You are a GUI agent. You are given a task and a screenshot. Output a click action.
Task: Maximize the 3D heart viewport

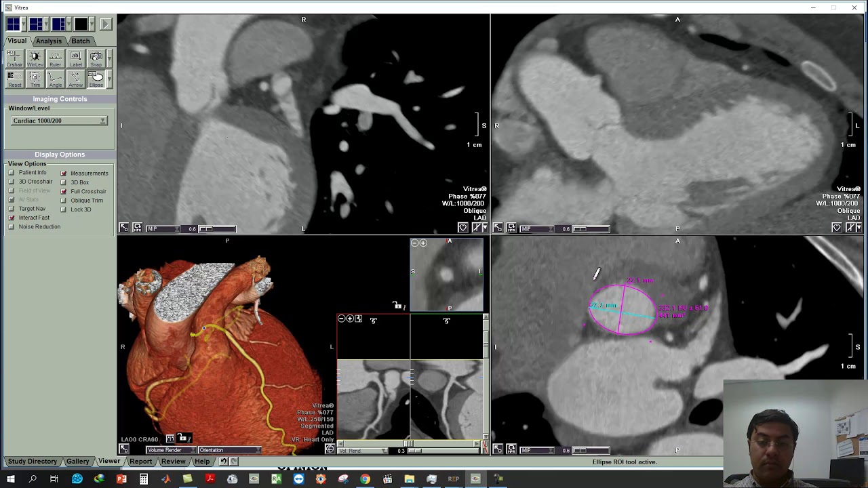click(x=123, y=449)
